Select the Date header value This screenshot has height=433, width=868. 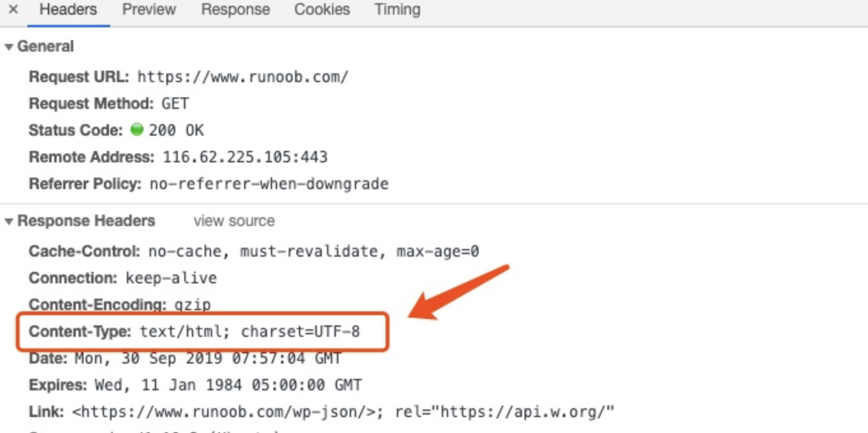pos(208,358)
